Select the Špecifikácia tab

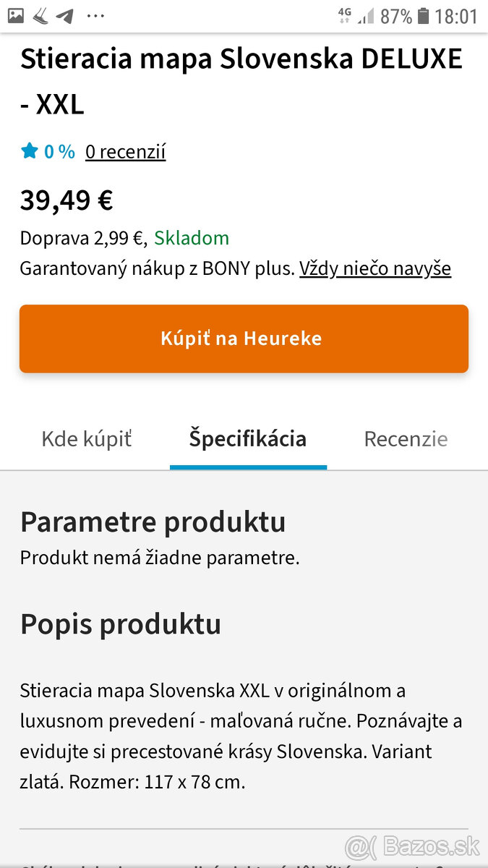(248, 438)
